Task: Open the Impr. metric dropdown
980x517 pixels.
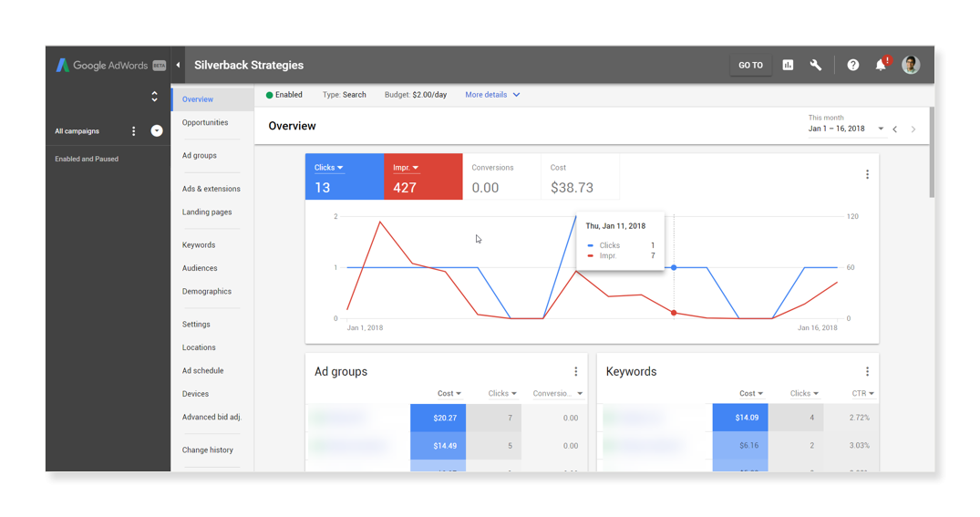Action: pyautogui.click(x=406, y=168)
